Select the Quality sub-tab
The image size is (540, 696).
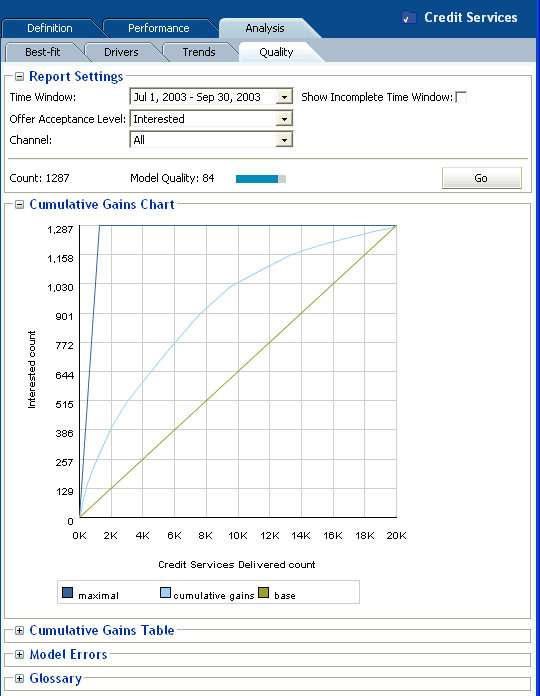[276, 52]
